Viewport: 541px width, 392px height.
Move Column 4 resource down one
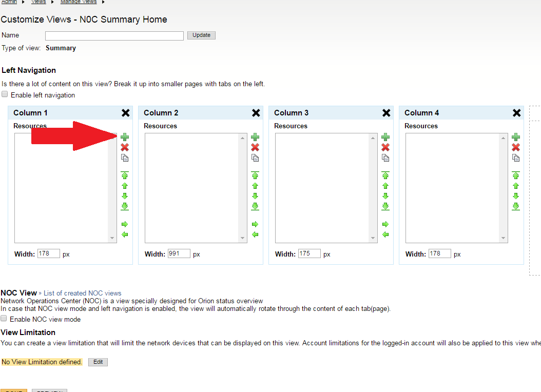coord(516,196)
